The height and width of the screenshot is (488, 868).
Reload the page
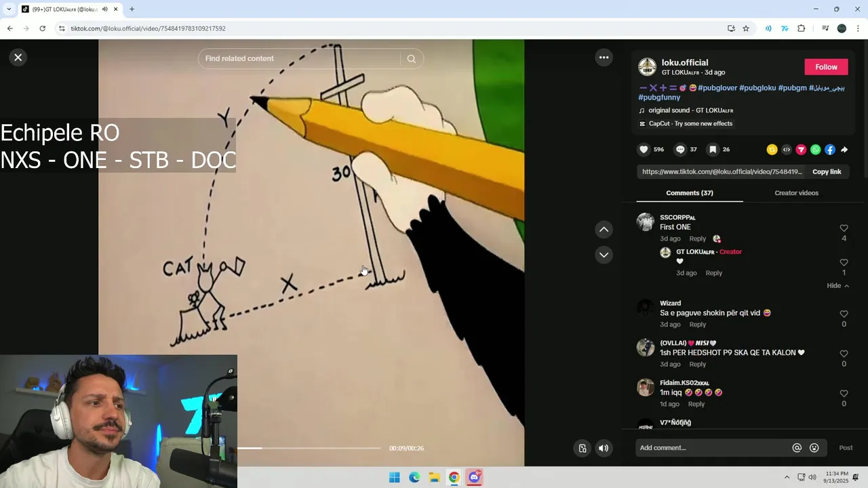click(42, 28)
